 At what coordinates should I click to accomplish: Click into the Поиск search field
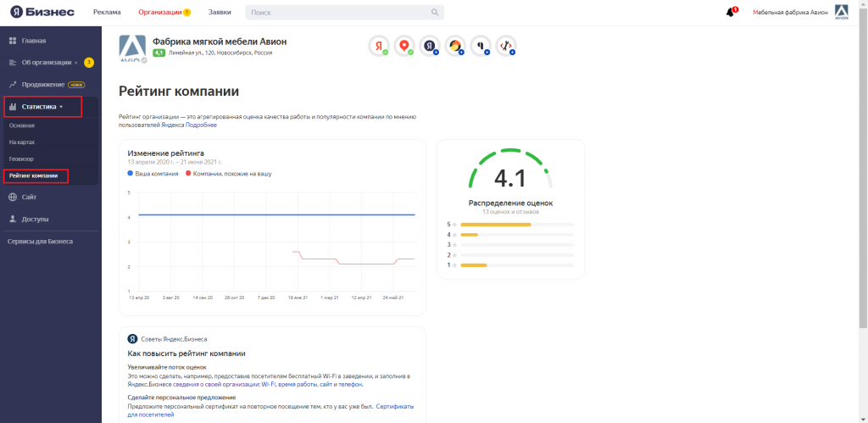pos(339,13)
